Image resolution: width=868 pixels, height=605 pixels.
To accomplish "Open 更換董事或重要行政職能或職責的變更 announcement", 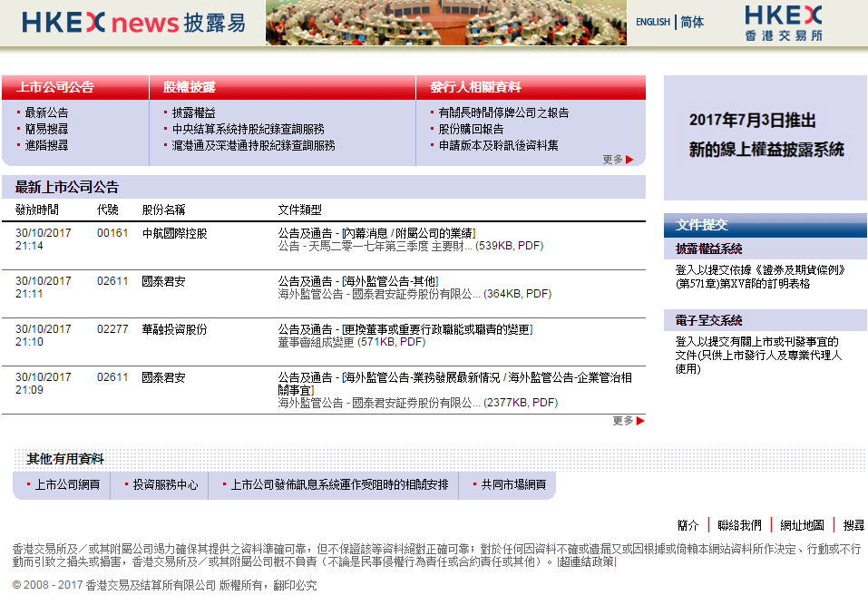I will coord(405,329).
